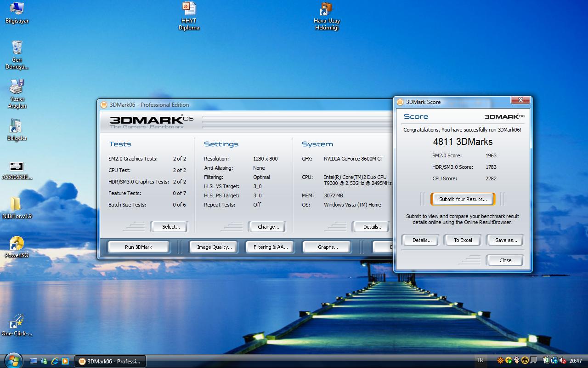Viewport: 588px width, 368px height.
Task: Open Hava-Uzay Hekimliği desktop shortcut
Action: (x=327, y=16)
